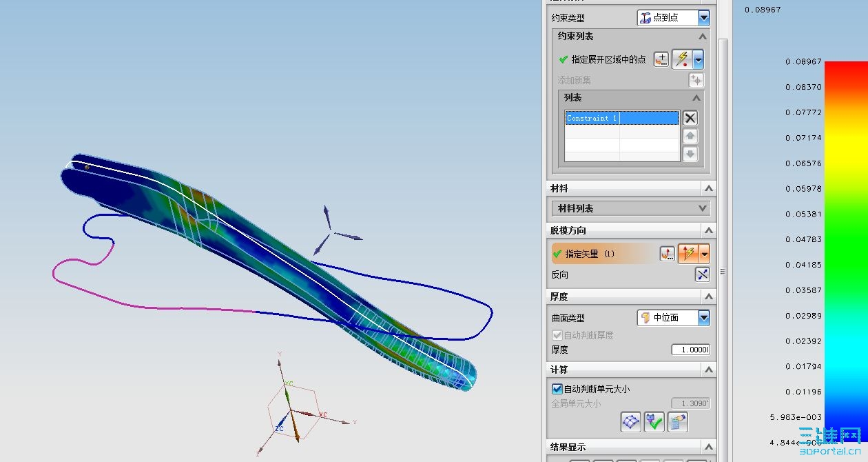Delete Constraint 1 with the X button
The image size is (868, 462).
point(690,118)
